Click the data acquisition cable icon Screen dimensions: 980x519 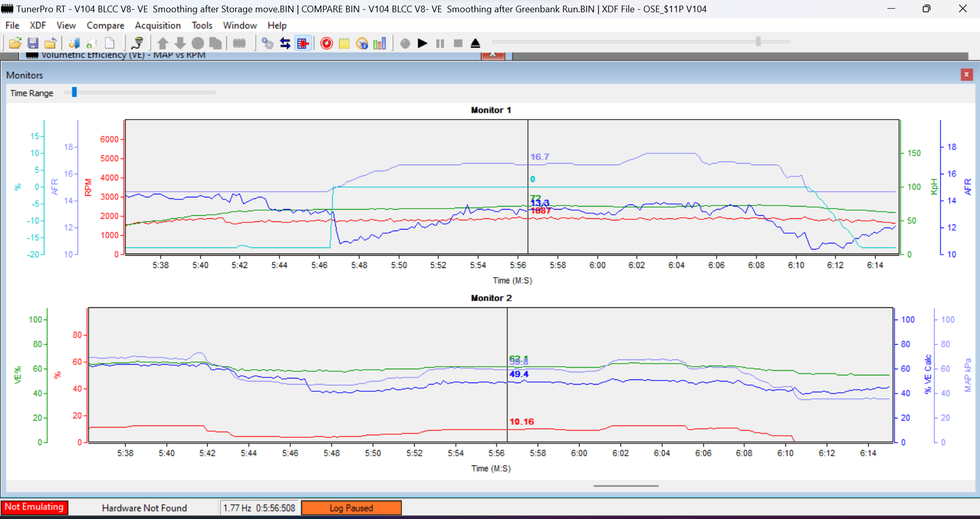click(x=137, y=43)
